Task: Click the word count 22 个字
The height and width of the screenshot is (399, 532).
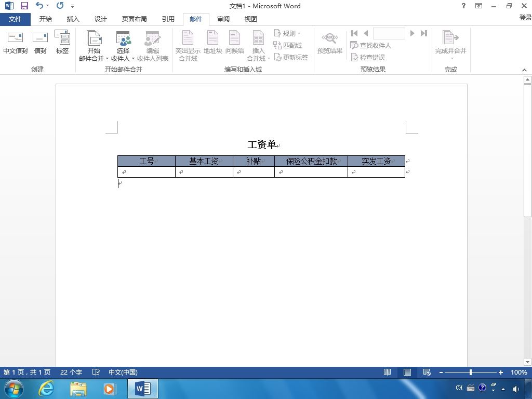Action: pos(71,372)
